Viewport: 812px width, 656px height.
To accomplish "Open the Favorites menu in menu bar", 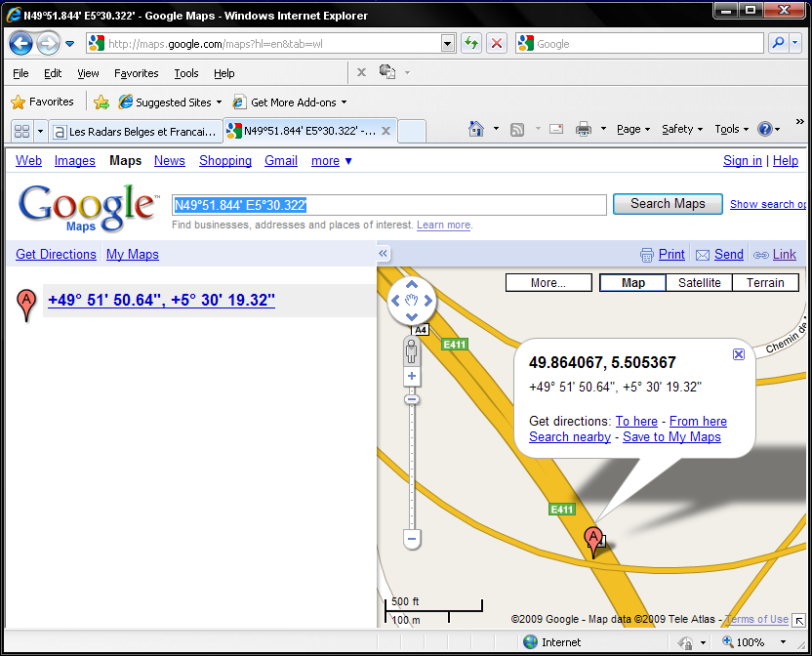I will pos(136,73).
